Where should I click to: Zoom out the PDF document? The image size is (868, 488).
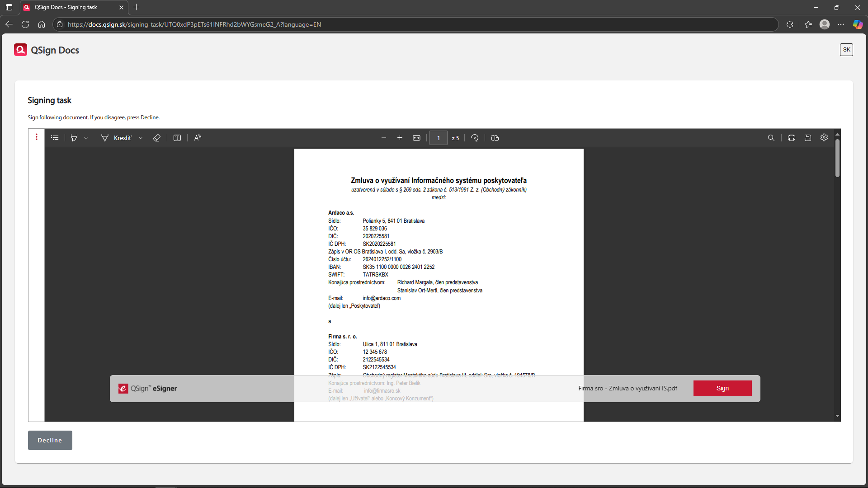[x=384, y=138]
